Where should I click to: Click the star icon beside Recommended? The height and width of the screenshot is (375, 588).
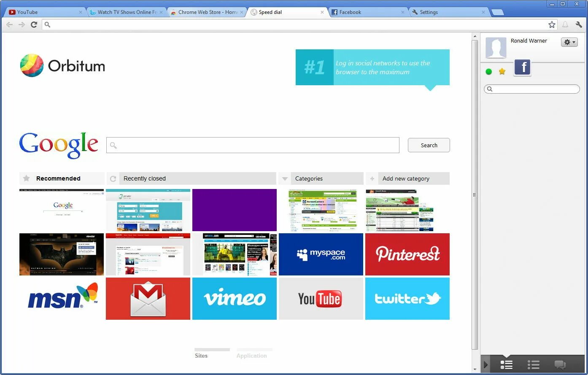coord(26,178)
